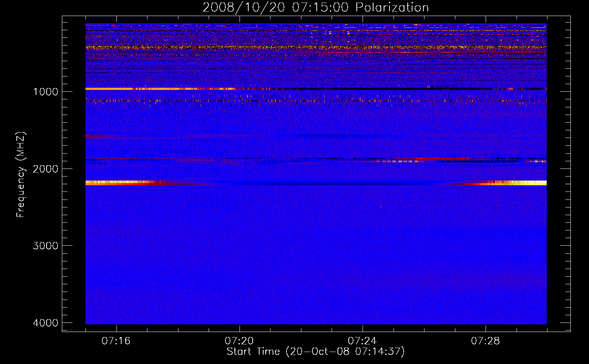
Task: Click the 3000 frequency tick label
Action: (x=46, y=246)
